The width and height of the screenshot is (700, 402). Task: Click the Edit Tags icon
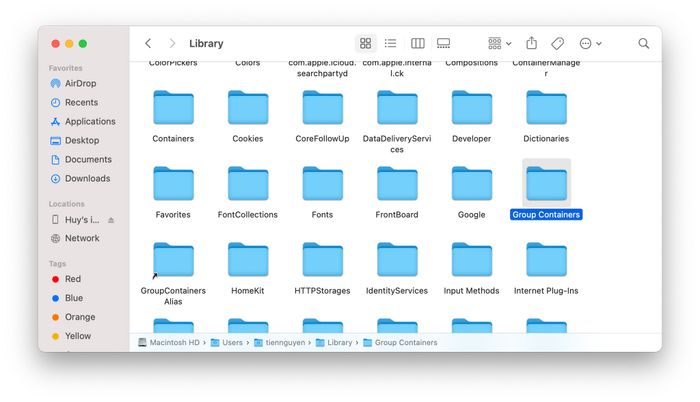(558, 44)
